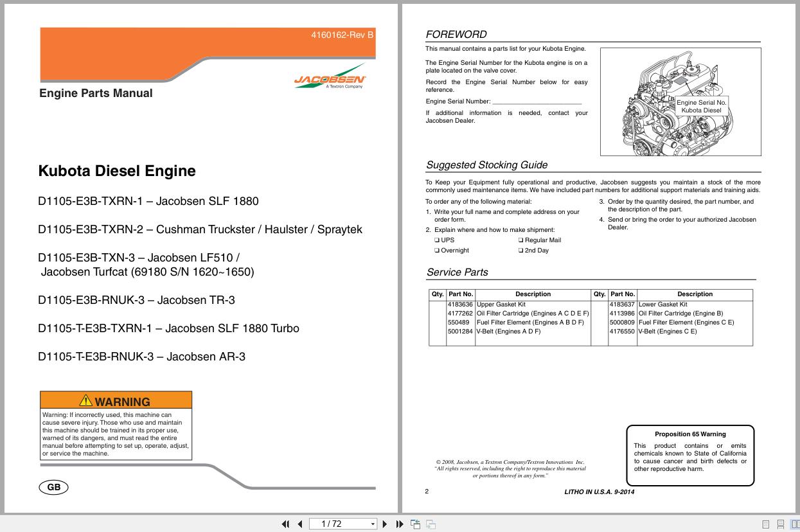Screen dimensions: 800x532
Task: Switch to single page view
Action: (766, 524)
